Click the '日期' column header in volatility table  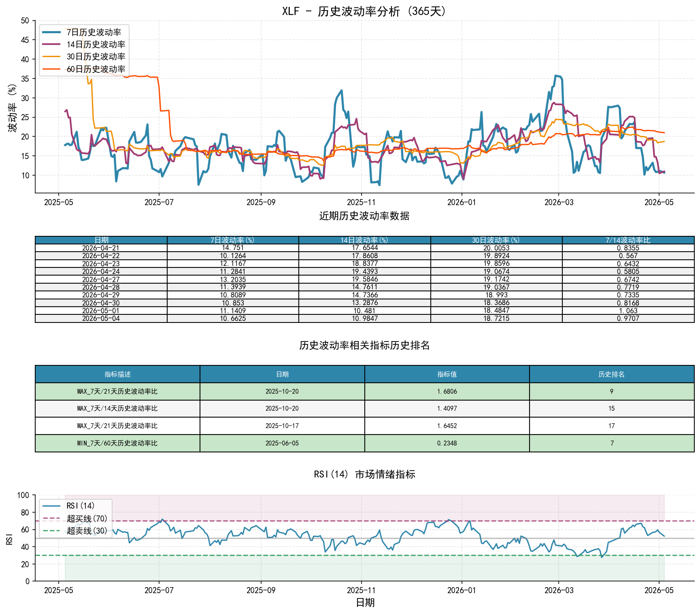pyautogui.click(x=101, y=240)
